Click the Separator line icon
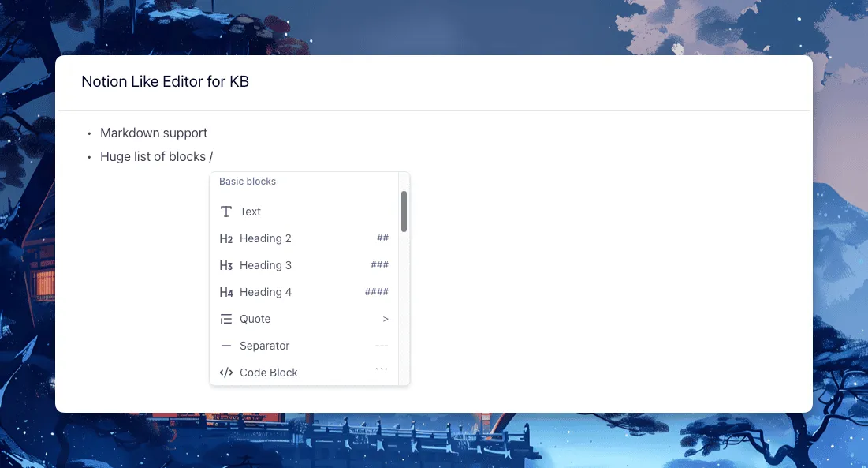The image size is (868, 468). click(225, 346)
